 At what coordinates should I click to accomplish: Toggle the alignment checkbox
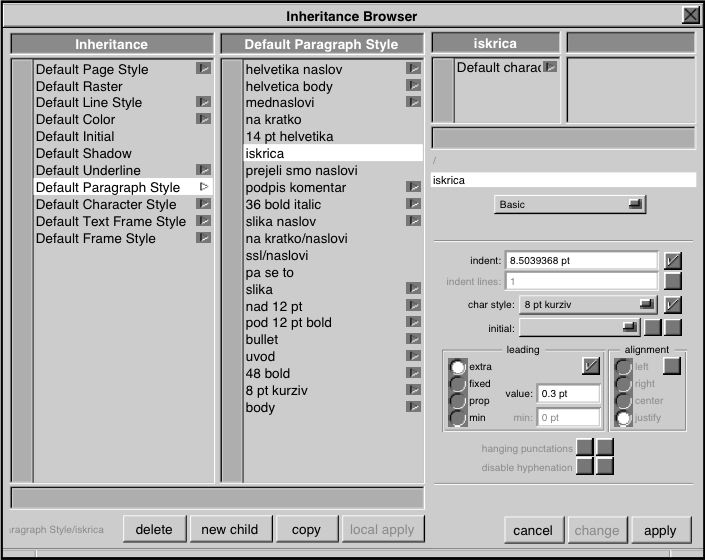click(672, 366)
